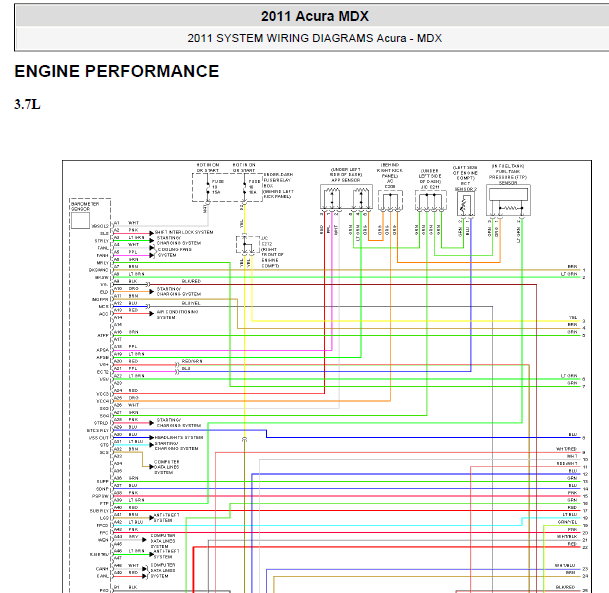Click the 'WHT/BLK' label at right edge
The image size is (609, 593).
click(567, 536)
